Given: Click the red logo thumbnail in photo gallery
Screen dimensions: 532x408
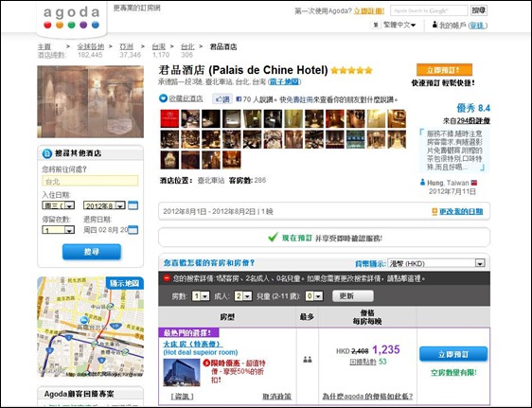Looking at the screenshot, I should click(x=169, y=118).
